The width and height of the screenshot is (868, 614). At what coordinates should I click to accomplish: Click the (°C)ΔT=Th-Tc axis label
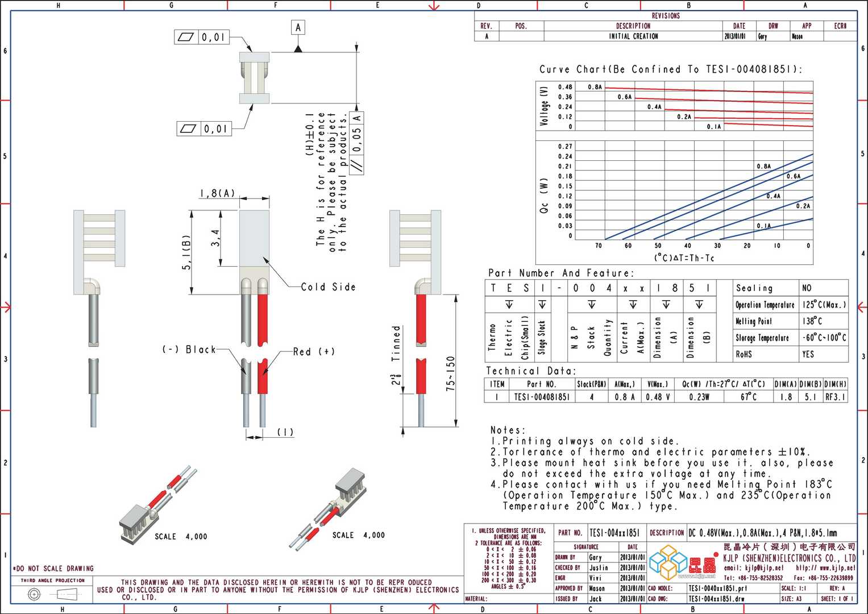684,258
